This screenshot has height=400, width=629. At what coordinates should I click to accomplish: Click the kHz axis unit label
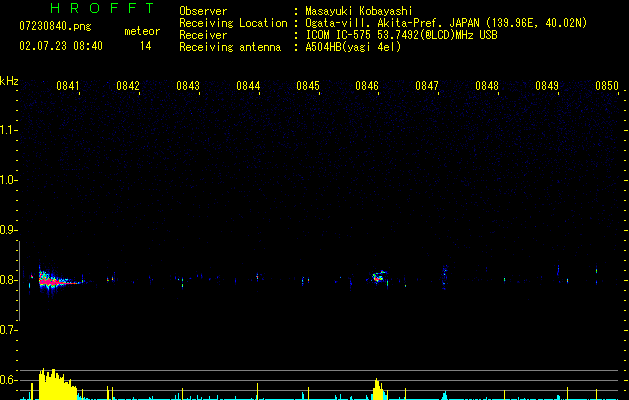pos(9,81)
